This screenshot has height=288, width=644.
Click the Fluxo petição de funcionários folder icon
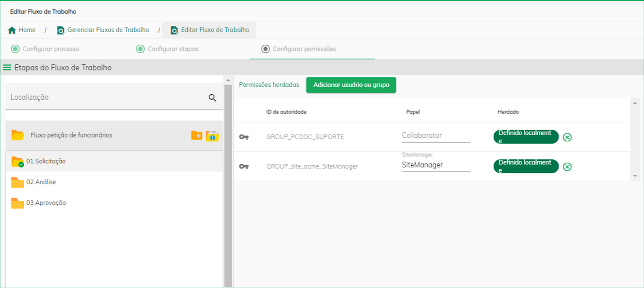tap(18, 135)
